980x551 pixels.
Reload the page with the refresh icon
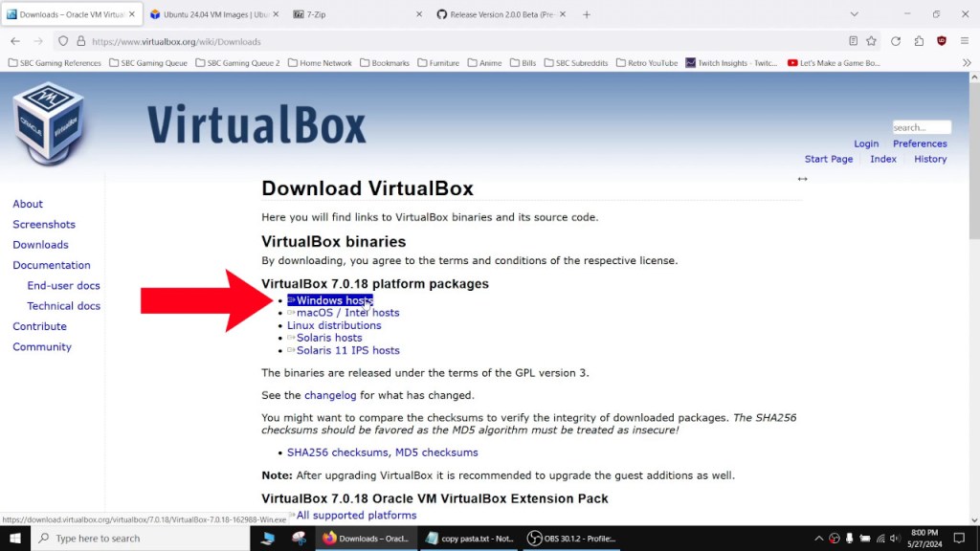click(x=896, y=41)
